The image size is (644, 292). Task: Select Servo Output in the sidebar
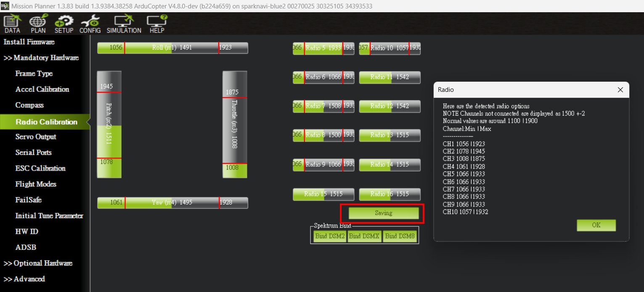click(36, 137)
